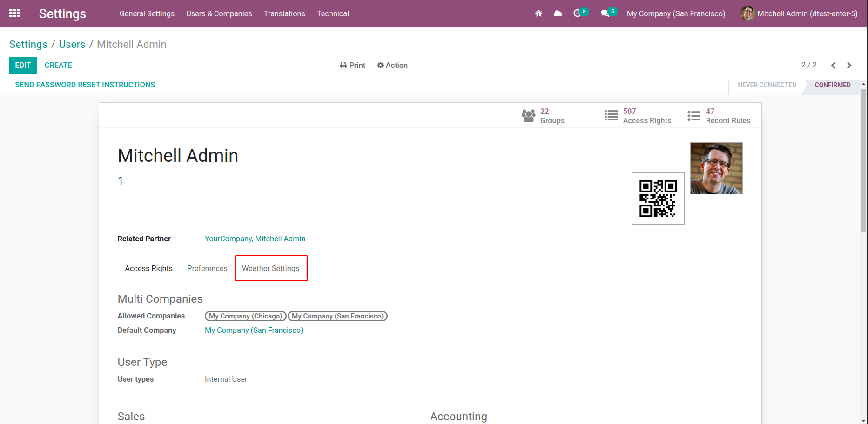Open activities clock icon with badge 8
The height and width of the screenshot is (424, 868).
click(580, 13)
